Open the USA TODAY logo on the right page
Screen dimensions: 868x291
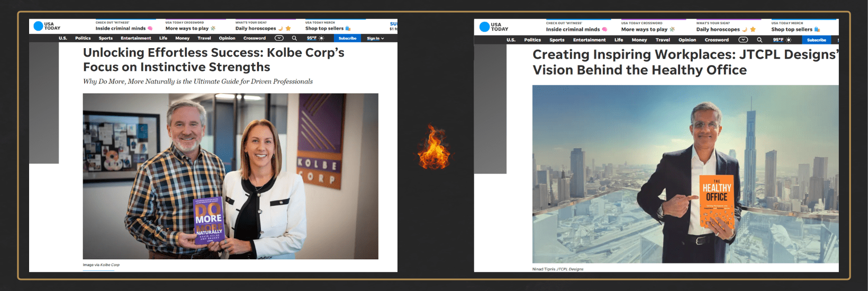pyautogui.click(x=494, y=26)
